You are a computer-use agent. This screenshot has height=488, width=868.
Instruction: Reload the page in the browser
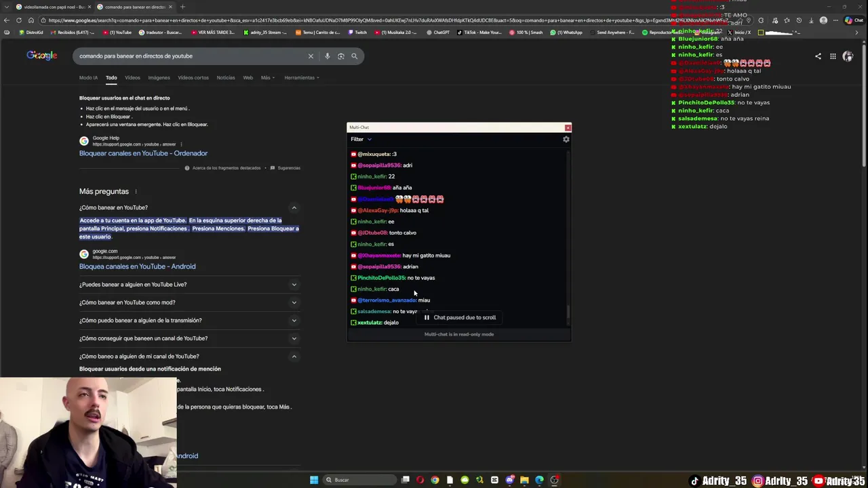(x=19, y=20)
